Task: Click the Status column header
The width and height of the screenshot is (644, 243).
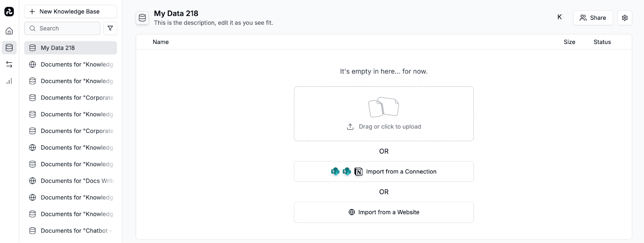Action: [x=602, y=42]
